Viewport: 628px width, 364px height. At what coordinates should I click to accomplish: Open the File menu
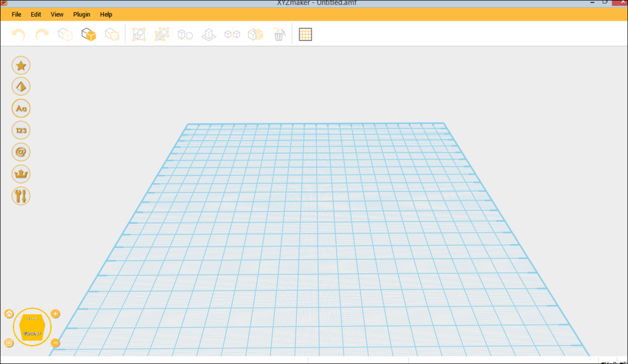pos(17,14)
